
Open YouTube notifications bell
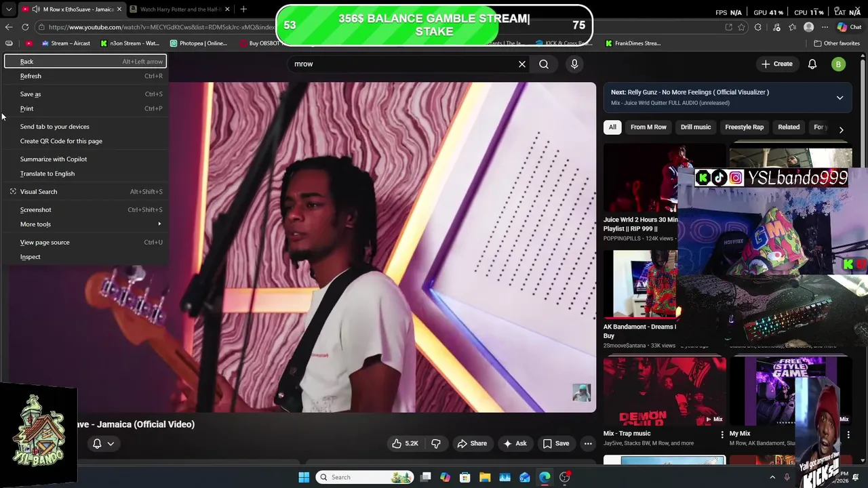click(x=812, y=64)
